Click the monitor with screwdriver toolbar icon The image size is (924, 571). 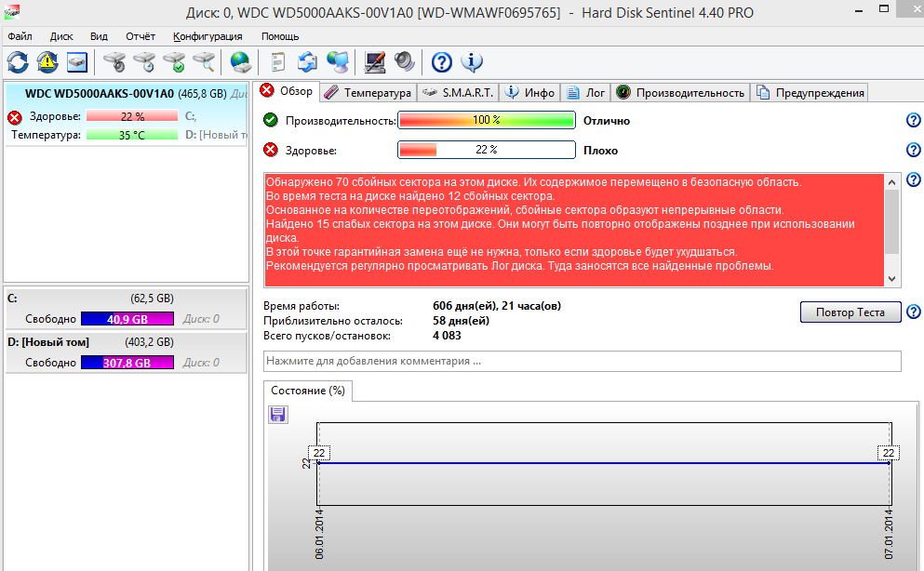click(375, 61)
